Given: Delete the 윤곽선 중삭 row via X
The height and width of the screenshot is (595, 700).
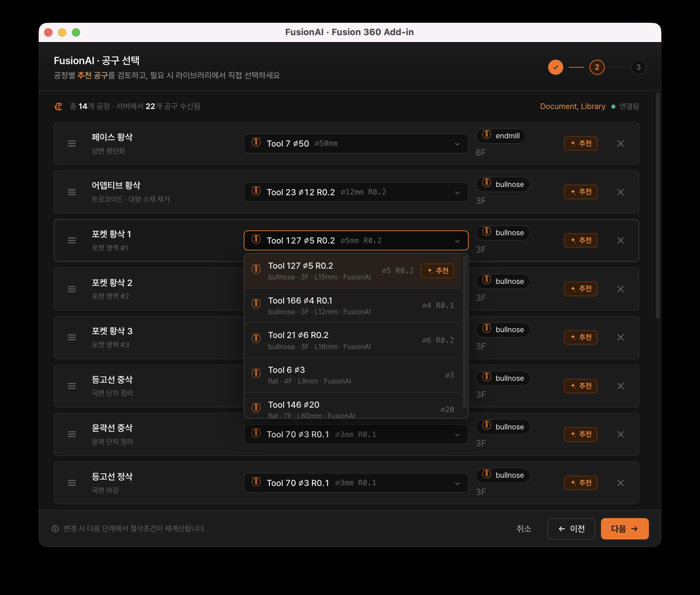Looking at the screenshot, I should [620, 434].
